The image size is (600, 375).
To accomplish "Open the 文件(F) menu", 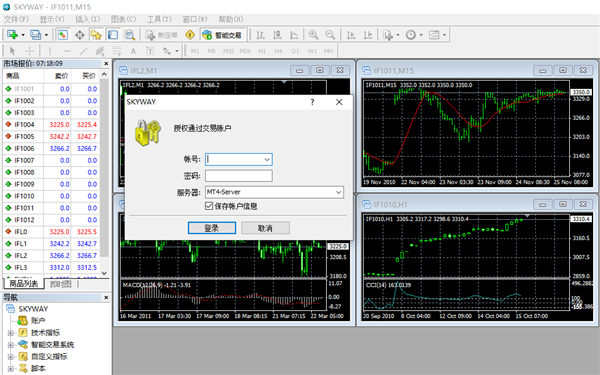I will (16, 19).
